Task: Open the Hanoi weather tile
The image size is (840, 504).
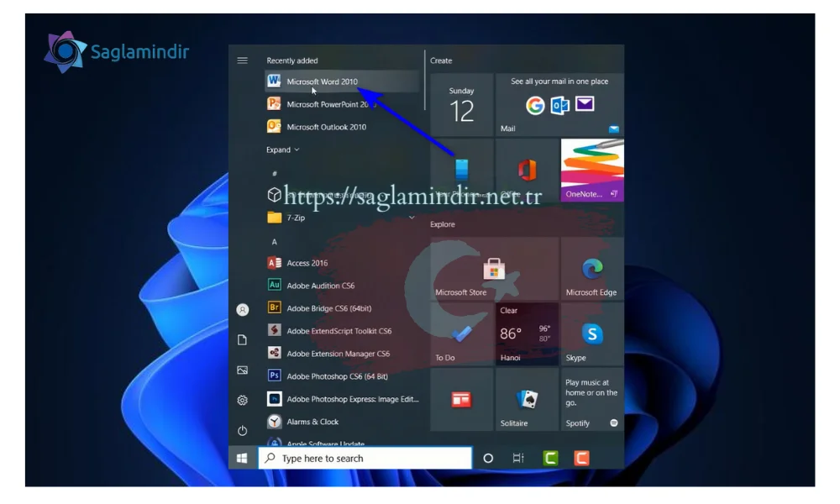Action: coord(527,333)
